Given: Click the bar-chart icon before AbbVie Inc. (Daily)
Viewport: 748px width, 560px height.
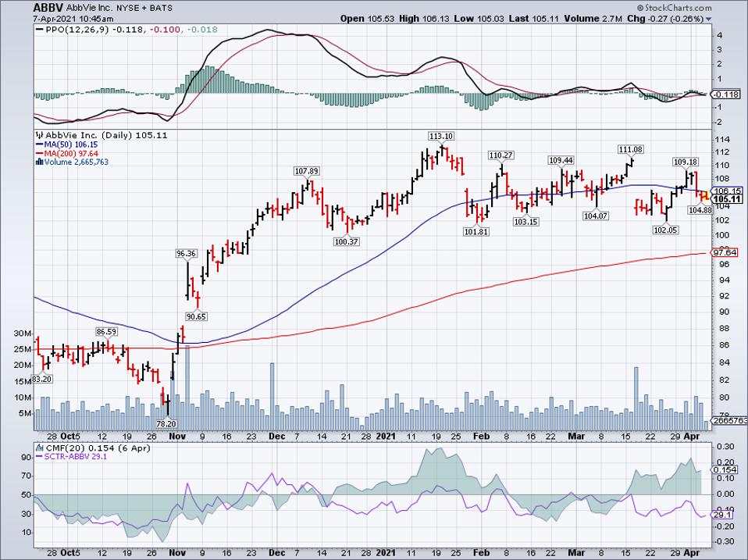Looking at the screenshot, I should pos(39,135).
